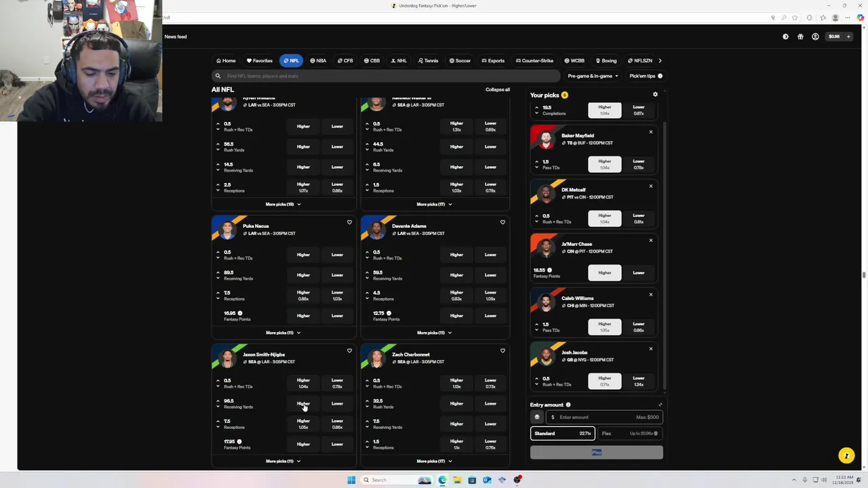
Task: Open Microsoft Edge in the taskbar
Action: (442, 480)
